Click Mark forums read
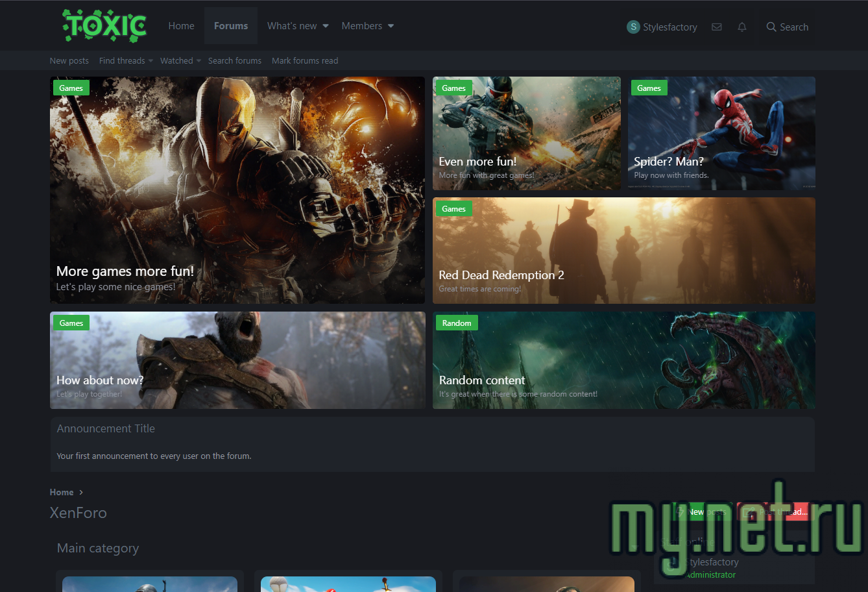868x592 pixels. click(x=305, y=61)
